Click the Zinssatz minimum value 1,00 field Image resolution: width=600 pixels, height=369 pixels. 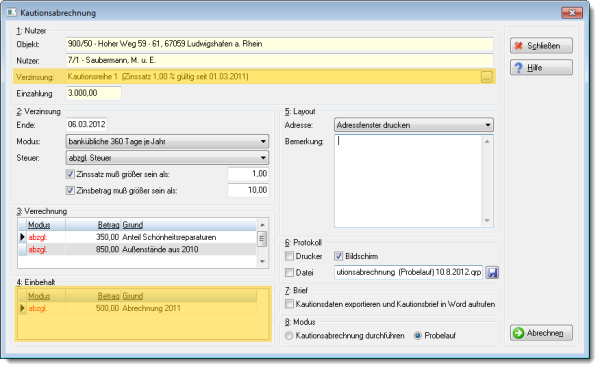tap(248, 174)
